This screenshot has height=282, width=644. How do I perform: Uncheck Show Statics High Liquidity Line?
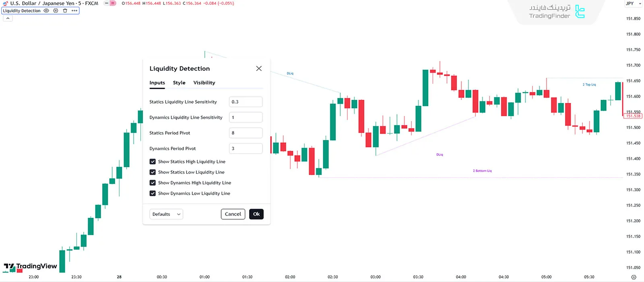pos(153,162)
